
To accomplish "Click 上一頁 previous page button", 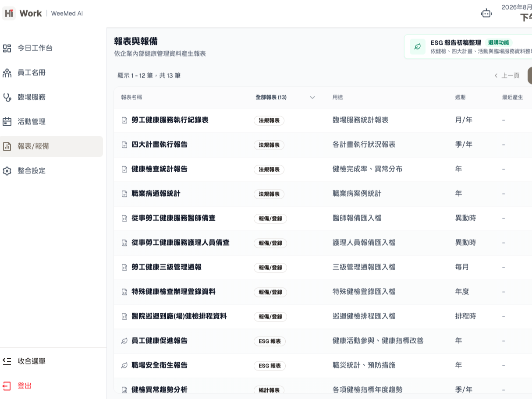I will tap(507, 75).
